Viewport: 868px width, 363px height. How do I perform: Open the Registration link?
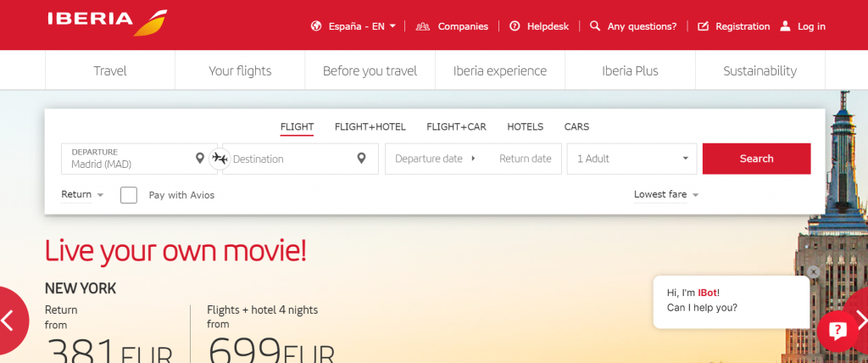coord(743,26)
